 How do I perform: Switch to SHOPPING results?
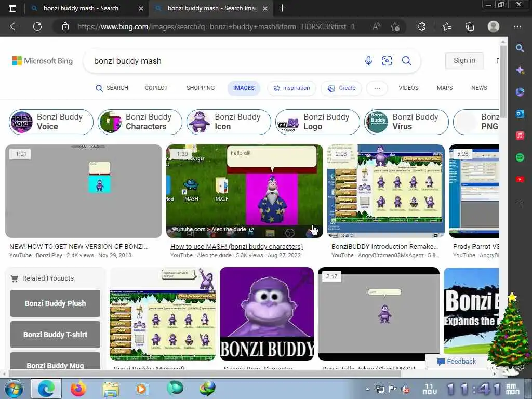[x=201, y=88]
